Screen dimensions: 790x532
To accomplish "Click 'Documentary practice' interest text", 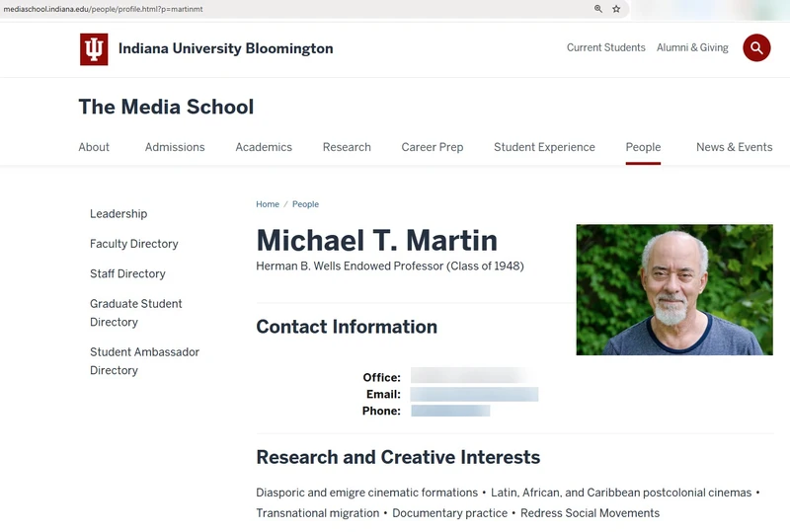I will (x=450, y=513).
